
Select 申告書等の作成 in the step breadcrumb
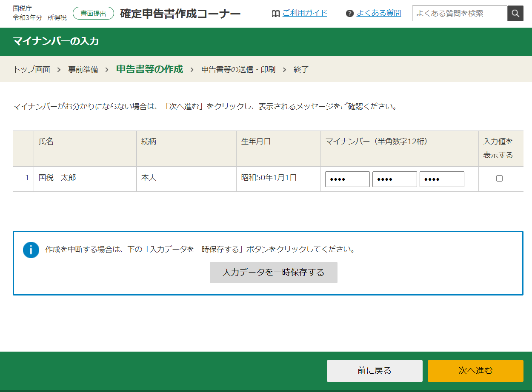point(149,69)
